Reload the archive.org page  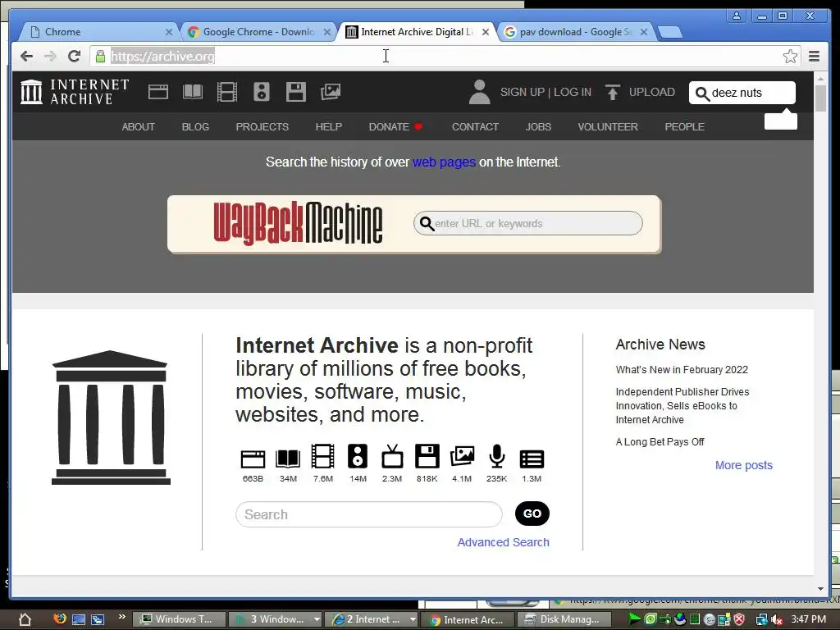[74, 57]
